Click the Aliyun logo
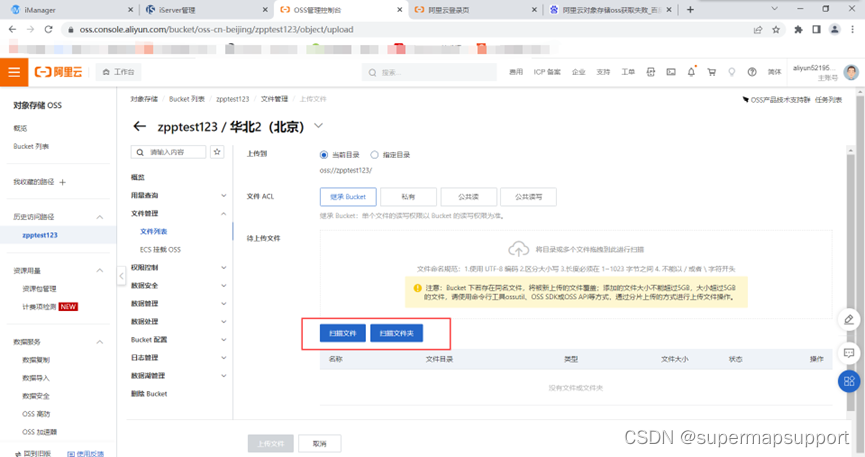This screenshot has height=457, width=865. (58, 72)
